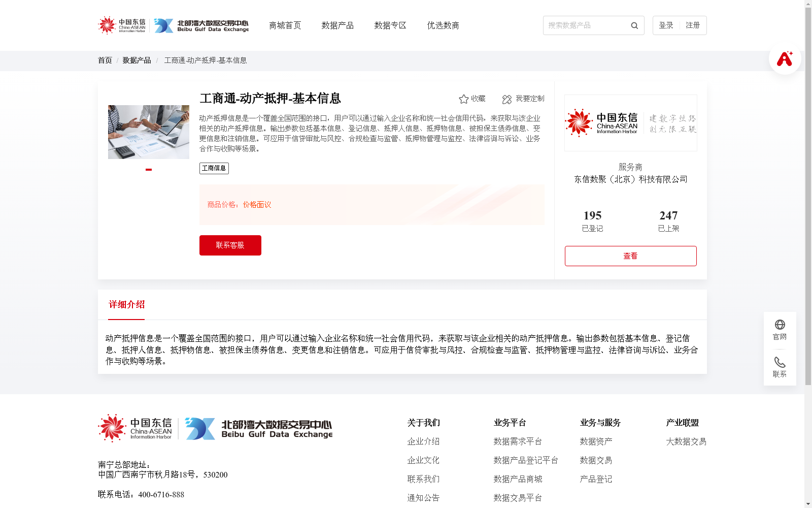This screenshot has height=508, width=812.
Task: Click the 工商信息 tag
Action: pyautogui.click(x=214, y=168)
